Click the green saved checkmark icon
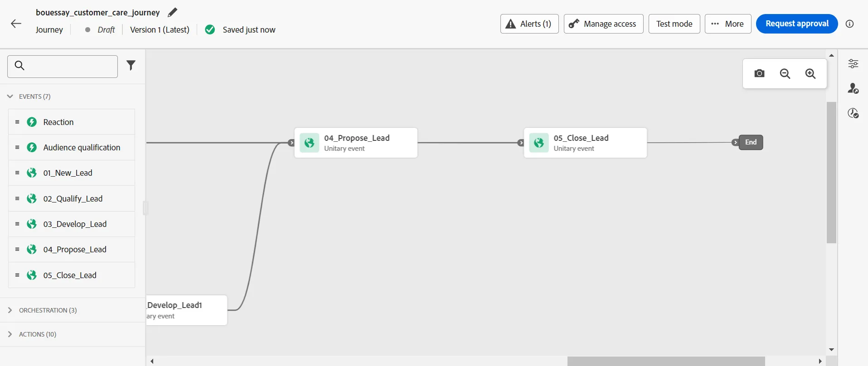 [x=210, y=30]
